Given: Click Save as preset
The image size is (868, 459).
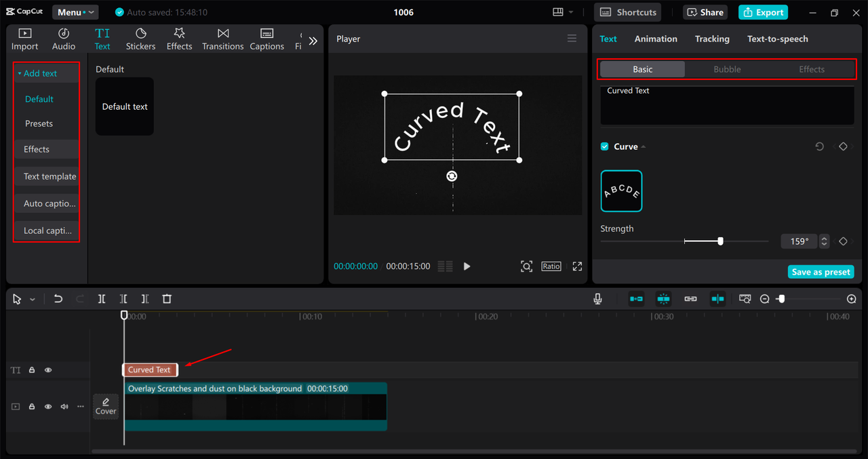Looking at the screenshot, I should [x=821, y=272].
